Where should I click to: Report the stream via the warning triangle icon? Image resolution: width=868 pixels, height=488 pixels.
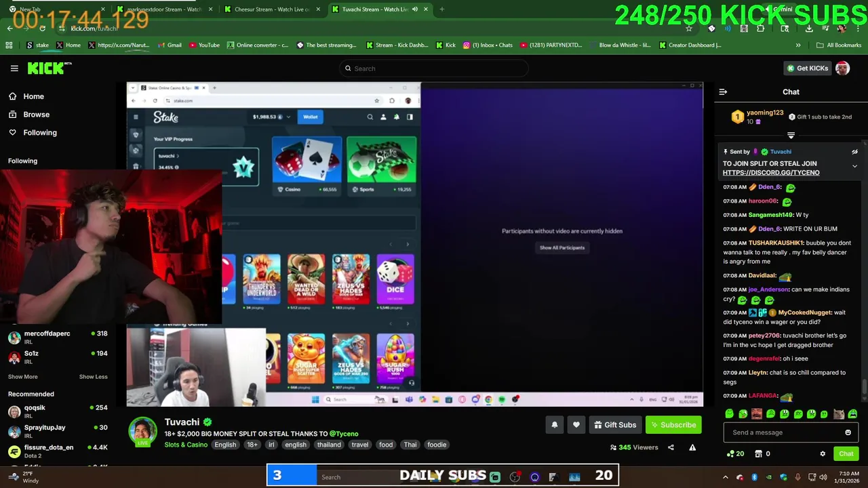pyautogui.click(x=692, y=447)
